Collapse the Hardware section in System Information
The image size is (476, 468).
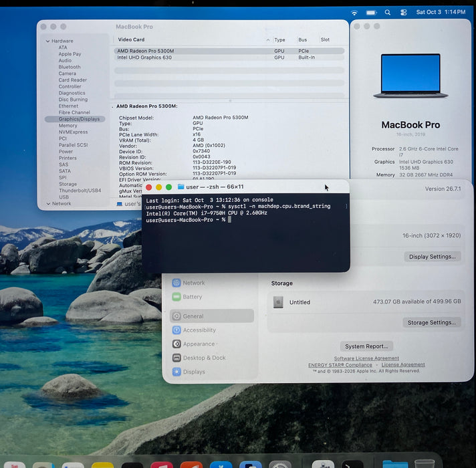(x=47, y=41)
